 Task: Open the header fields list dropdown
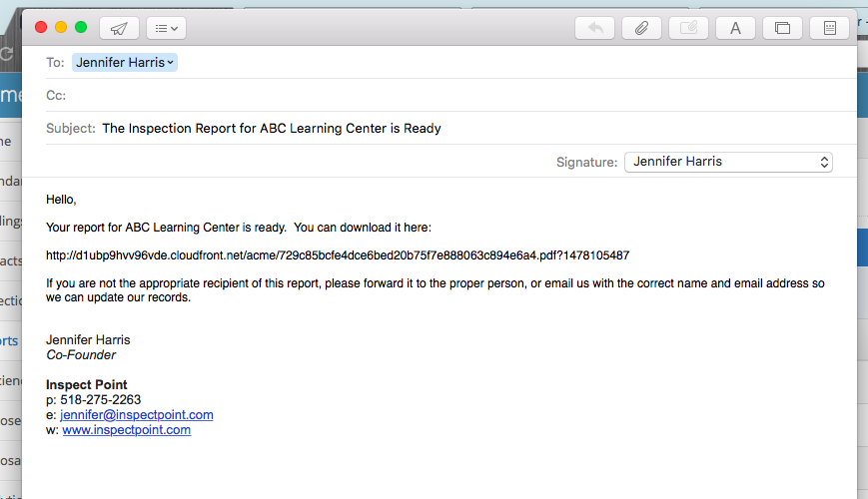[166, 28]
